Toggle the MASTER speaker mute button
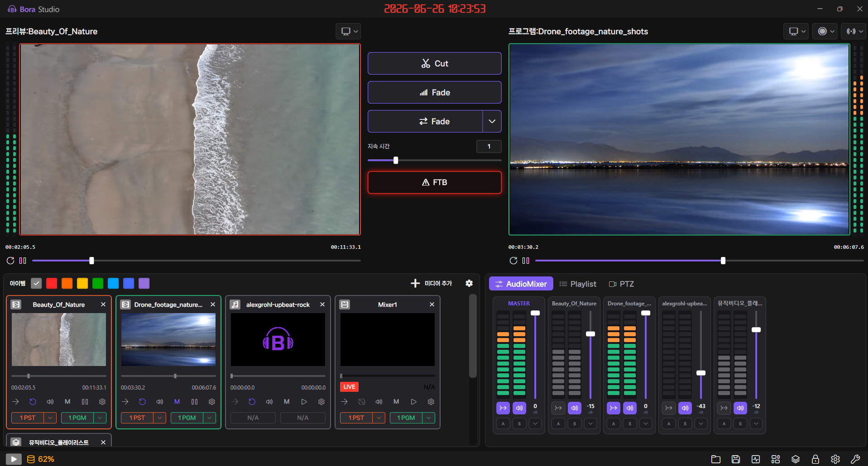Screen dimensions: 868x466 coord(519,408)
